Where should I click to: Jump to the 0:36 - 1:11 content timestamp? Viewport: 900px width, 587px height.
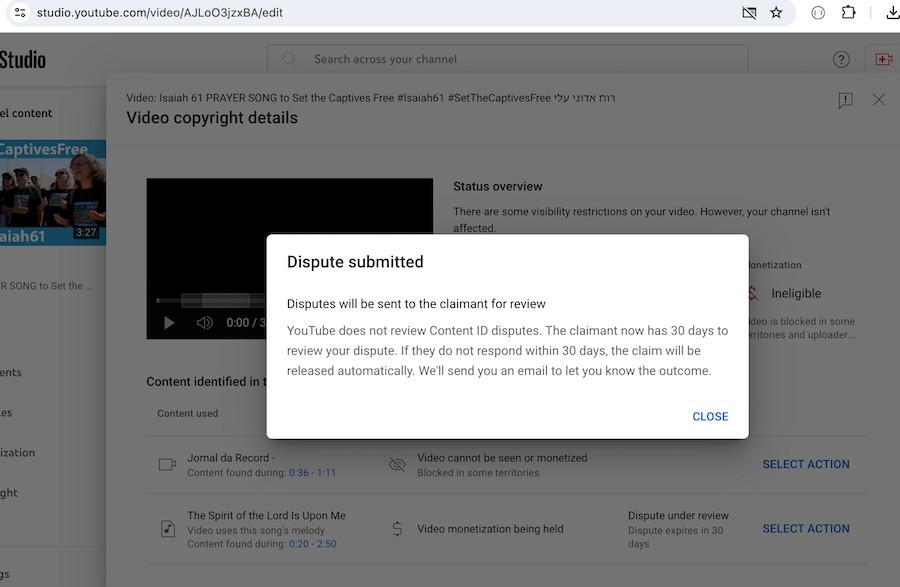click(312, 473)
